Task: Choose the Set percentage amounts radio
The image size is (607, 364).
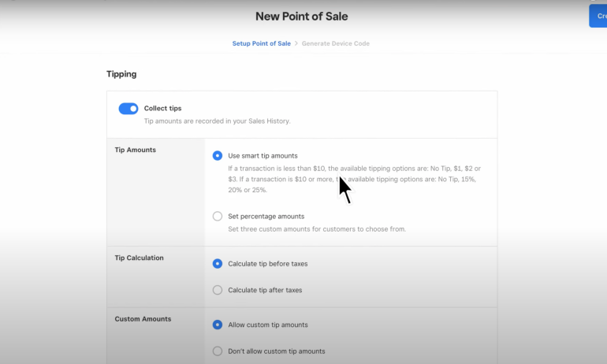Action: click(x=218, y=216)
